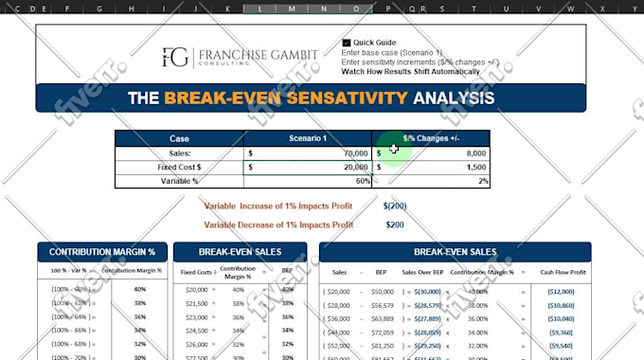Toggle the Quick Guide checkbox
The width and height of the screenshot is (644, 360).
tap(347, 43)
